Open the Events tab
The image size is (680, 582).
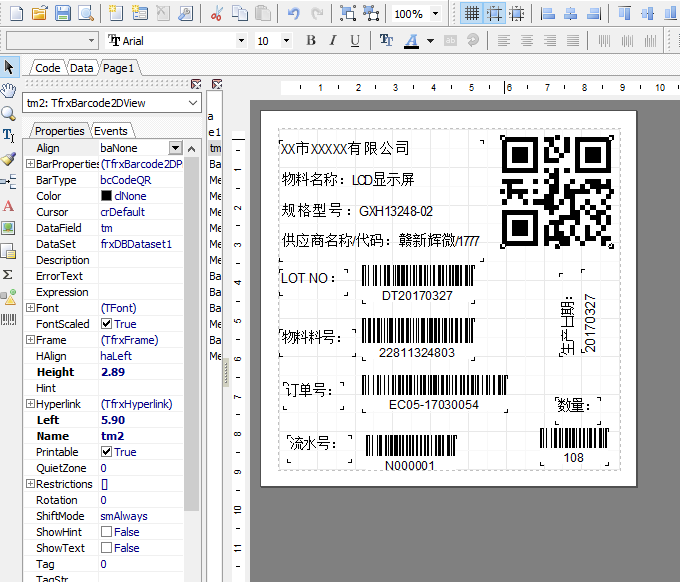(x=111, y=131)
